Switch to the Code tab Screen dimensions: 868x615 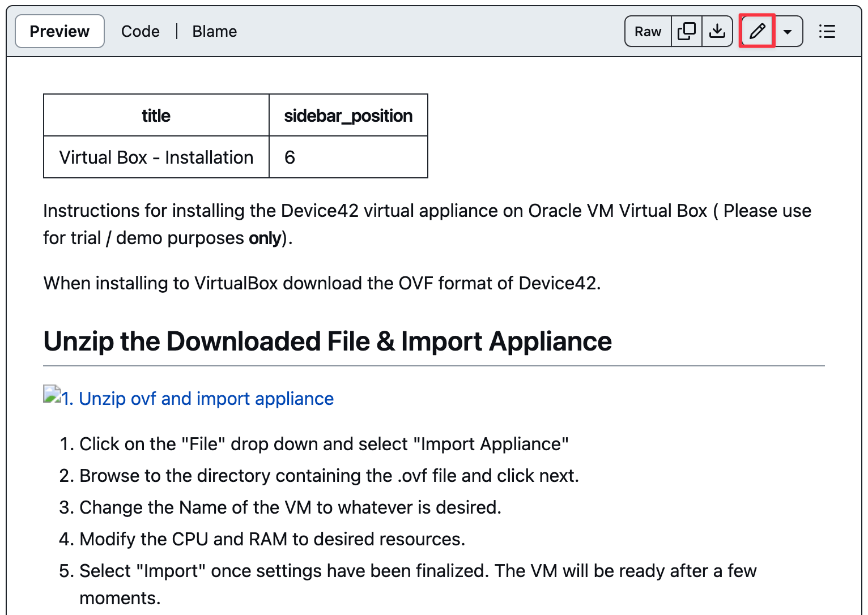click(140, 31)
